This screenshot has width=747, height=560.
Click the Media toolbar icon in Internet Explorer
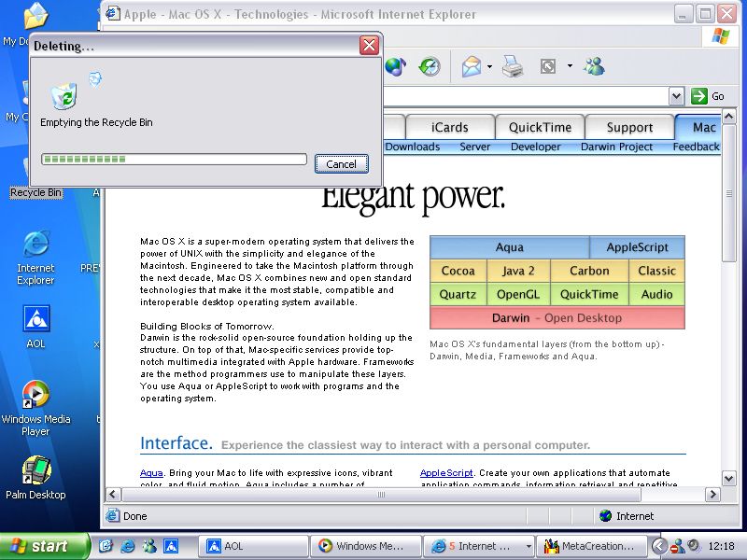point(395,67)
